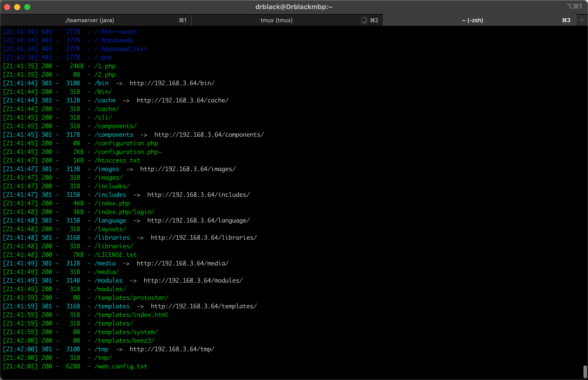Click the 24KB size value

[77, 66]
